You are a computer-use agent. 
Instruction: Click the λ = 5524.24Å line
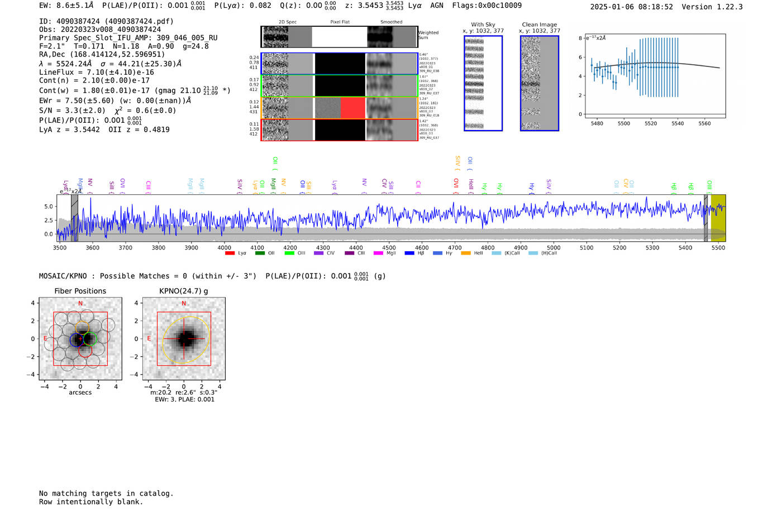coord(110,64)
